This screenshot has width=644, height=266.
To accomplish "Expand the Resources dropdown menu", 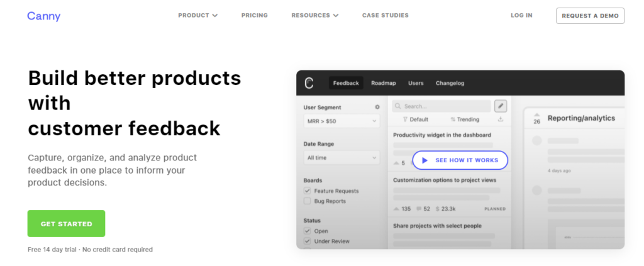I will pos(314,16).
